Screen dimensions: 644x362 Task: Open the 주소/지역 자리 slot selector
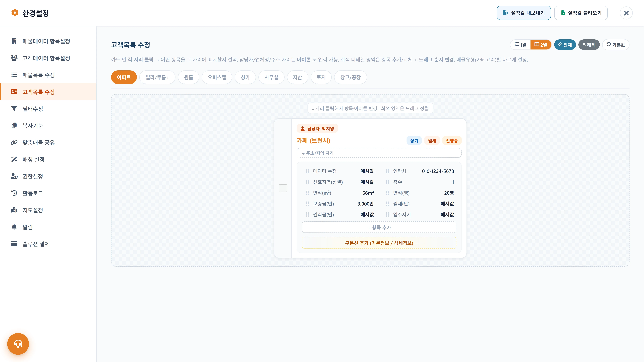(x=379, y=153)
